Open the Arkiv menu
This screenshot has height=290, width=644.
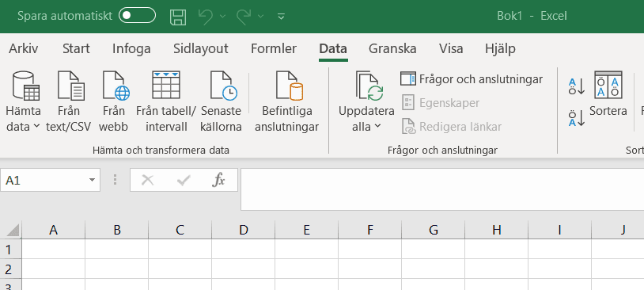tap(24, 49)
